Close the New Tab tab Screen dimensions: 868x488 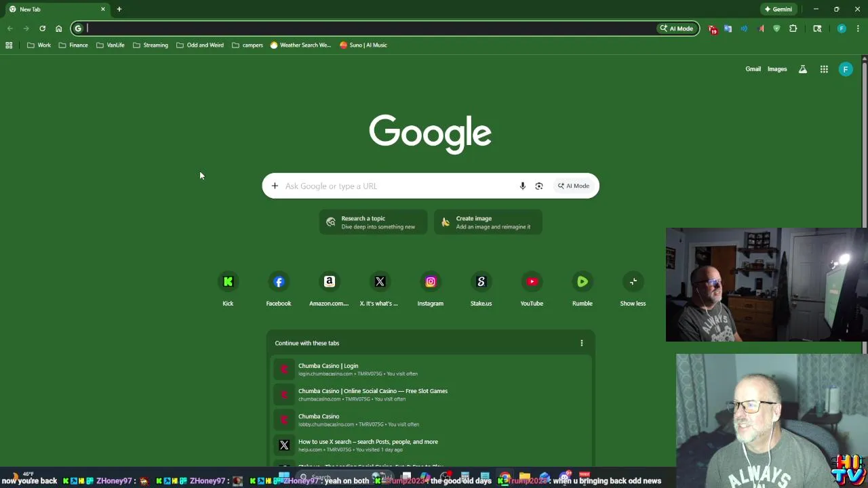tap(103, 9)
